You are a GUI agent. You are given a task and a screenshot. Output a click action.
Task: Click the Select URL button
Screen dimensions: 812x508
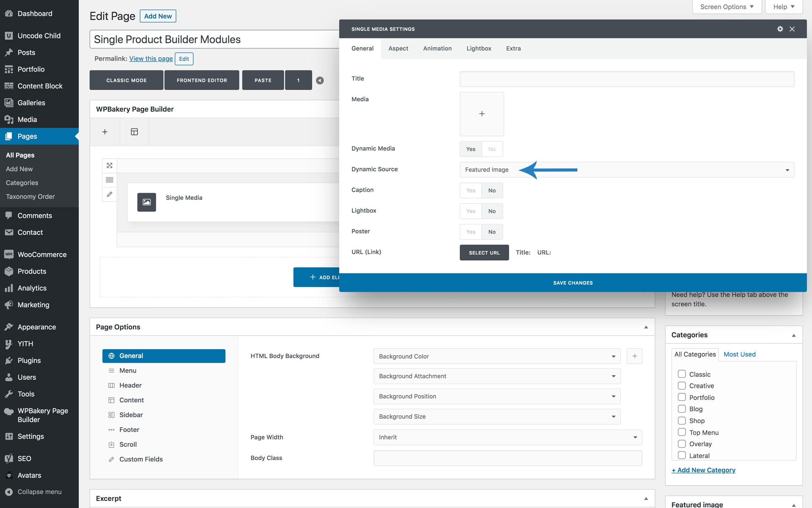(484, 253)
